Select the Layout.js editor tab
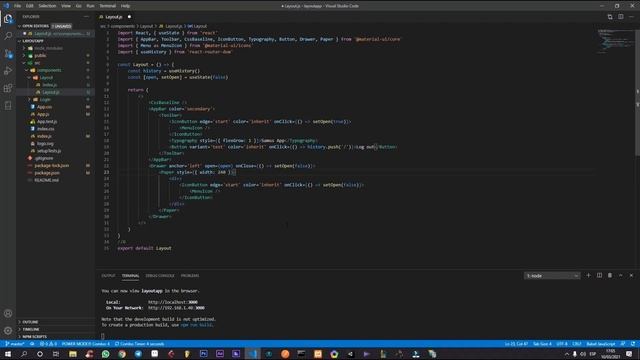The image size is (640, 360). click(115, 17)
